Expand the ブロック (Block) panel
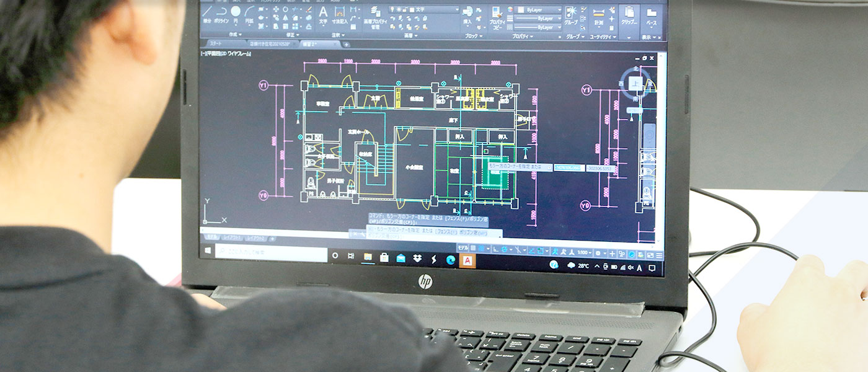Screen dimensions: 868x372 point(475,36)
